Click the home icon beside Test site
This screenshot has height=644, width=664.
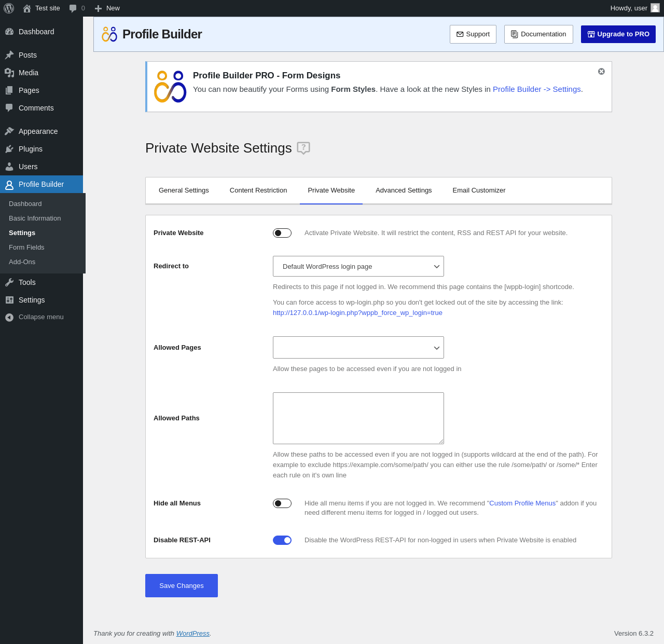tap(27, 8)
